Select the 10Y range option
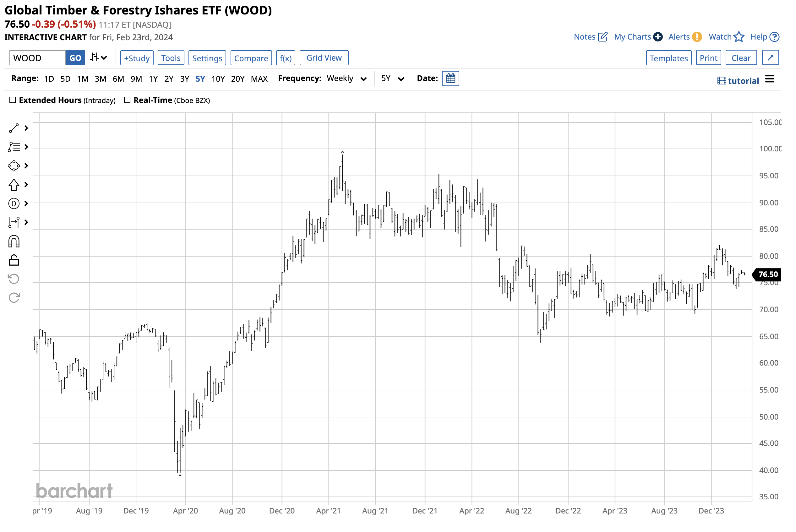796x532 pixels. [218, 79]
